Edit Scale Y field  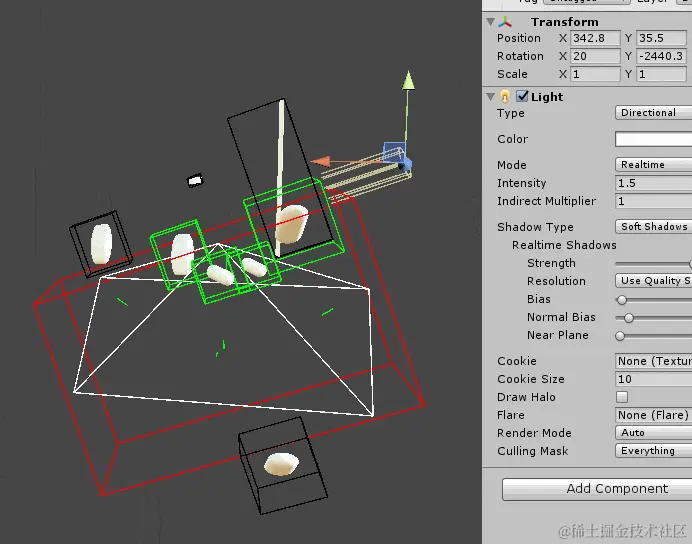tap(661, 74)
